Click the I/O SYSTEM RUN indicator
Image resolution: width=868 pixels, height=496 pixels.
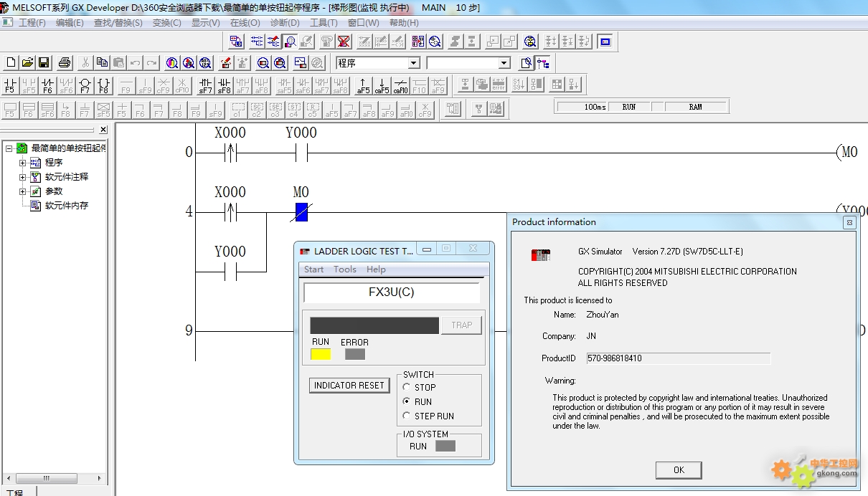(445, 446)
